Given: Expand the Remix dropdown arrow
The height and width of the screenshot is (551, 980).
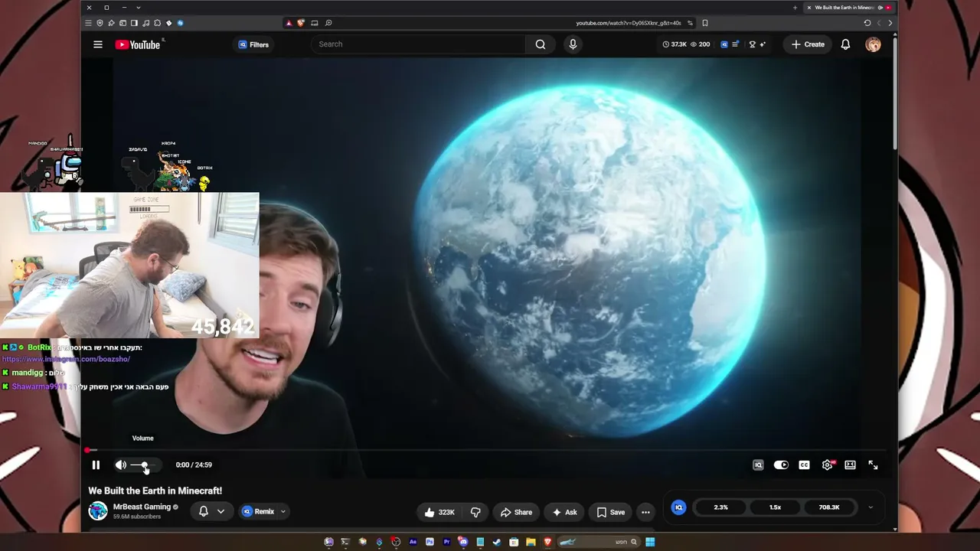Looking at the screenshot, I should point(283,511).
